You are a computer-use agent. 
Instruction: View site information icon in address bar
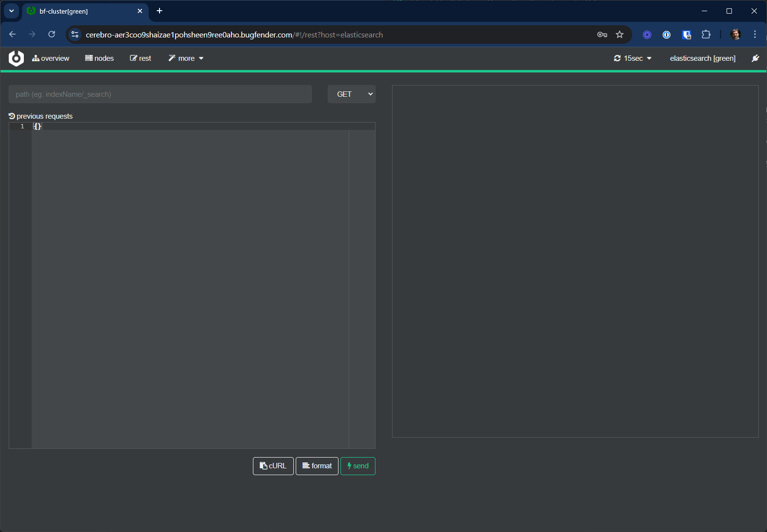pos(75,35)
